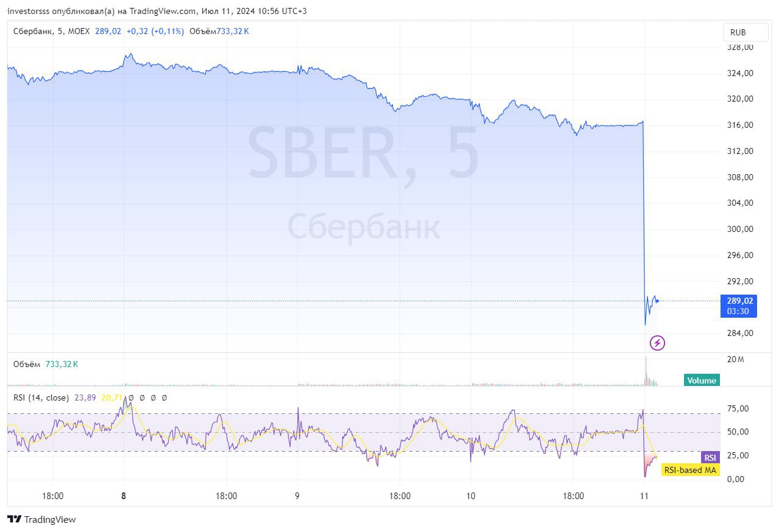Click the MOEX exchange label in header
This screenshot has height=532, width=779.
coord(80,32)
